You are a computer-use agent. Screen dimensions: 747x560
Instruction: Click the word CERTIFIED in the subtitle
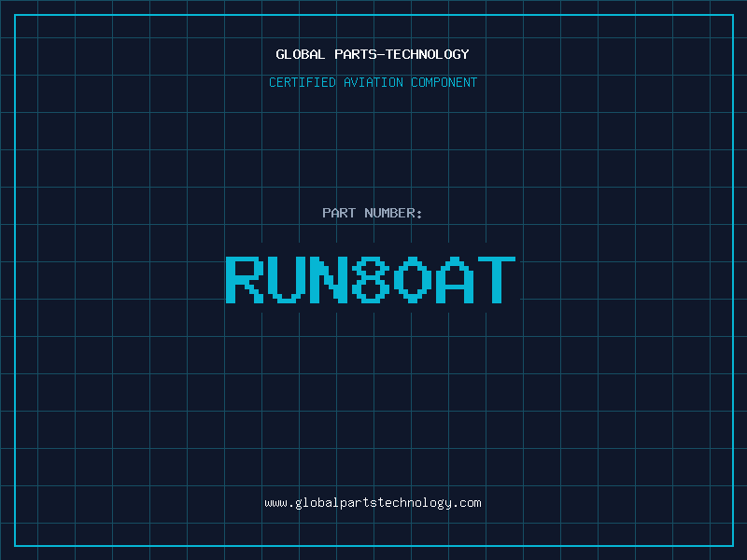303,82
